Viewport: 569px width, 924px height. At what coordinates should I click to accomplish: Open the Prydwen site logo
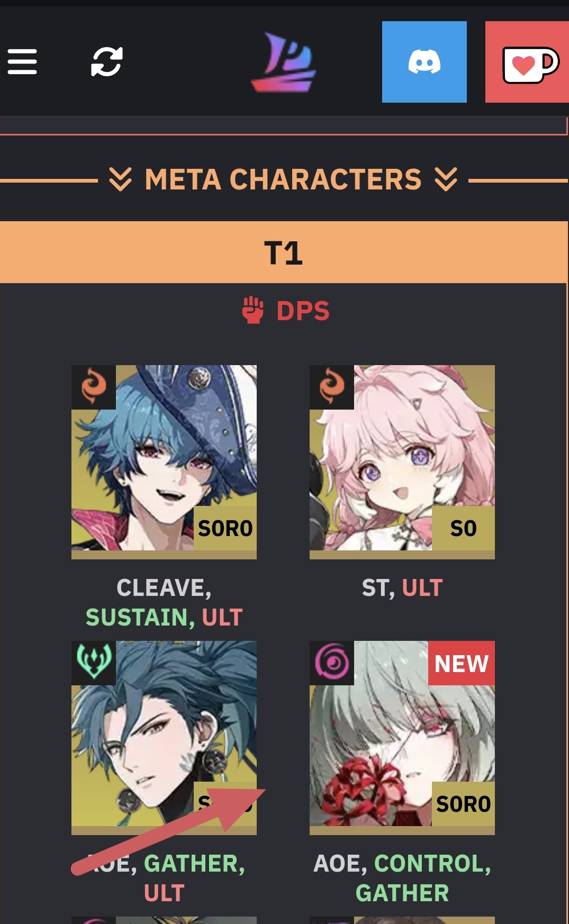tap(283, 62)
